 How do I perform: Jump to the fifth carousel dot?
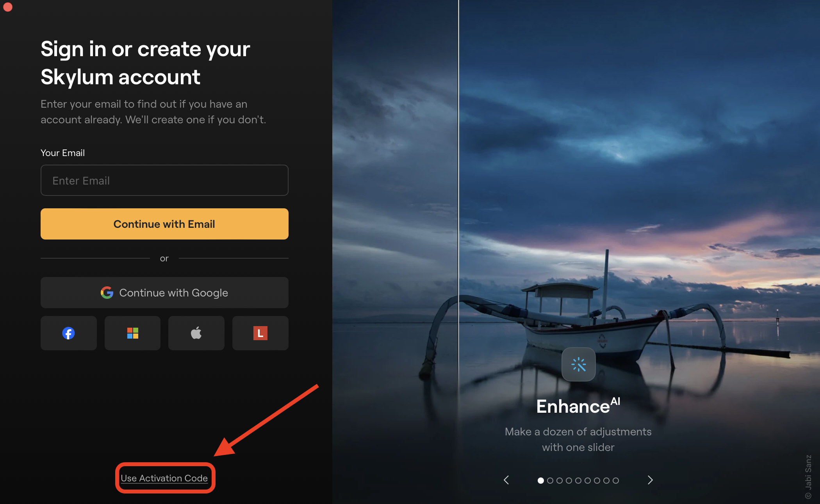[x=578, y=481]
